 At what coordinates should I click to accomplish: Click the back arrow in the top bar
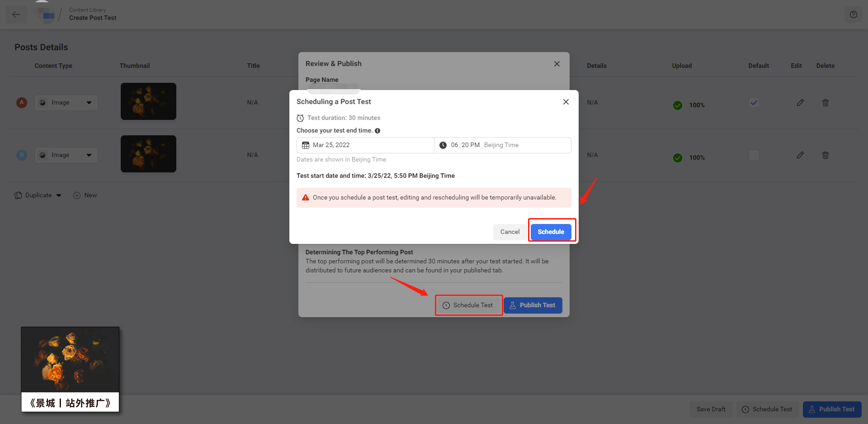(x=16, y=14)
